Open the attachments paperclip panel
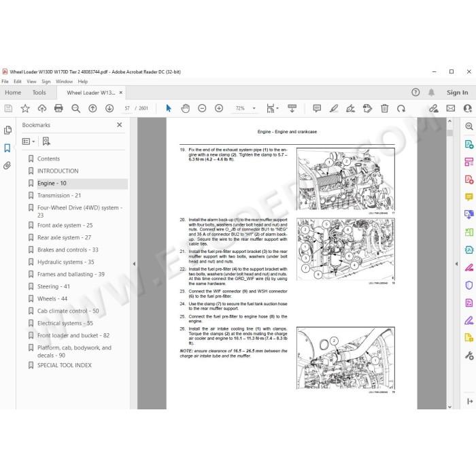This screenshot has width=476, height=476. pos(7,165)
